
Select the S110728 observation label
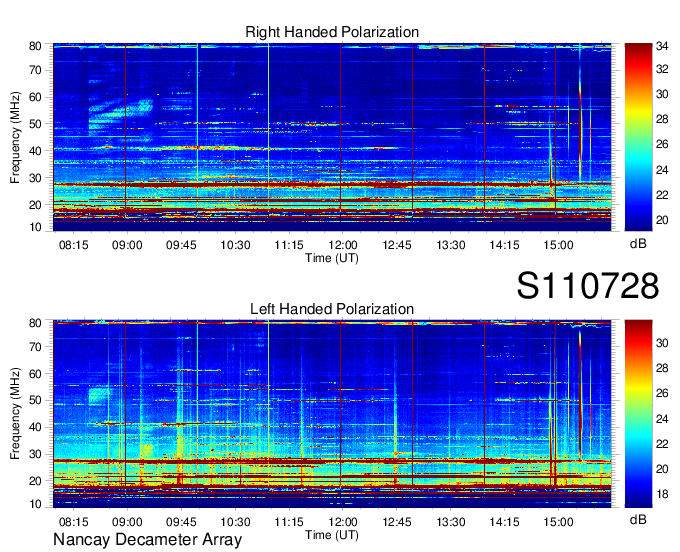point(588,286)
